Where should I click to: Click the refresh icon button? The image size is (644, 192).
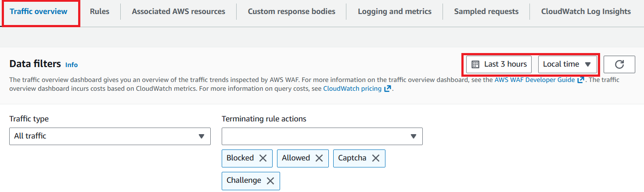[619, 64]
